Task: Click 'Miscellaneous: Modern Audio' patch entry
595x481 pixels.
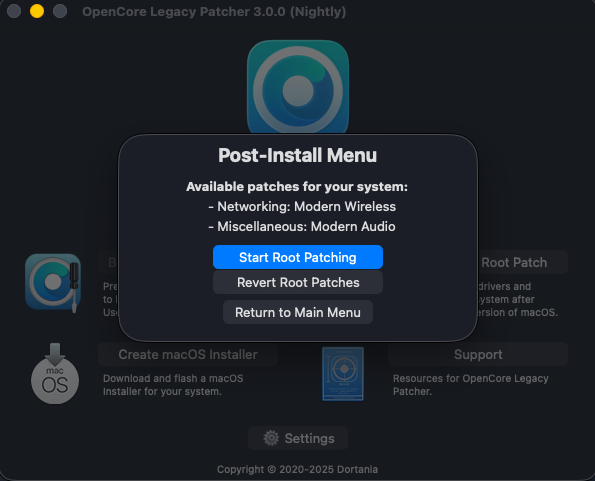Action: tap(302, 226)
